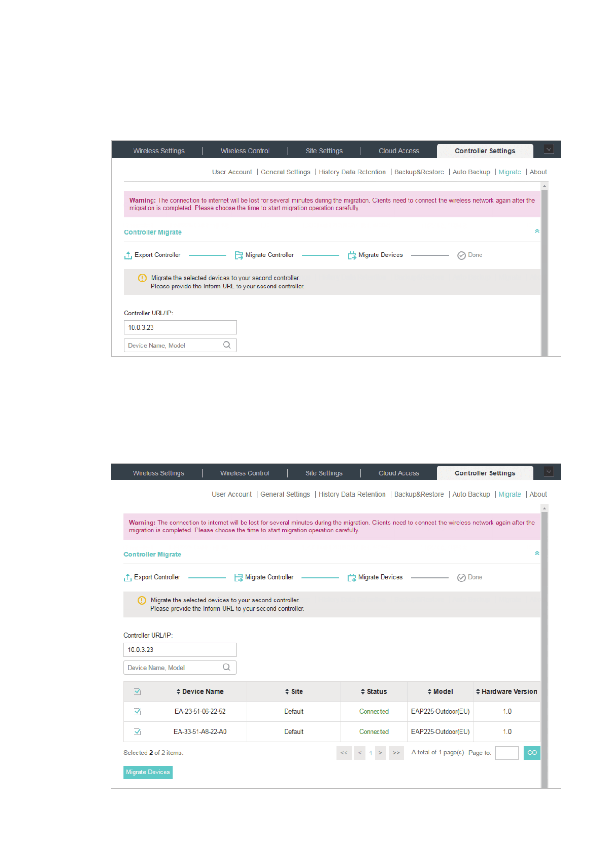Click scrollbar up arrow in upper screenshot

(545, 186)
